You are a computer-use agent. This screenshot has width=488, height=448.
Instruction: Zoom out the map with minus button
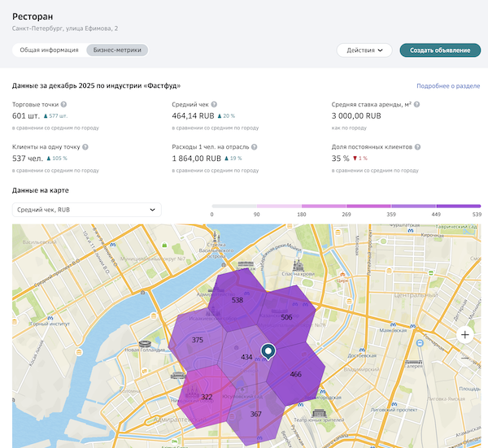(464, 358)
